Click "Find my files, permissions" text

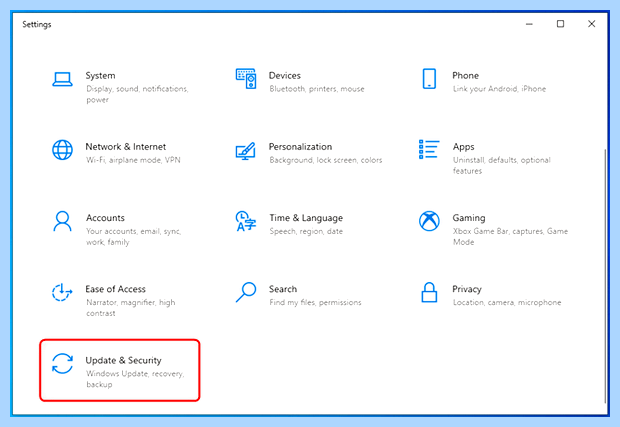[315, 302]
